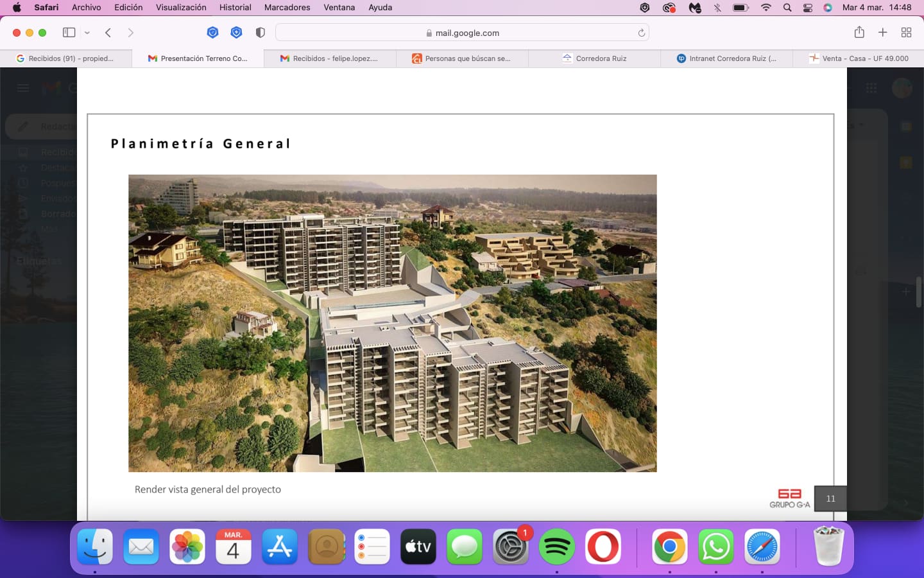
Task: Click the mail.google.com address bar
Action: pos(462,33)
